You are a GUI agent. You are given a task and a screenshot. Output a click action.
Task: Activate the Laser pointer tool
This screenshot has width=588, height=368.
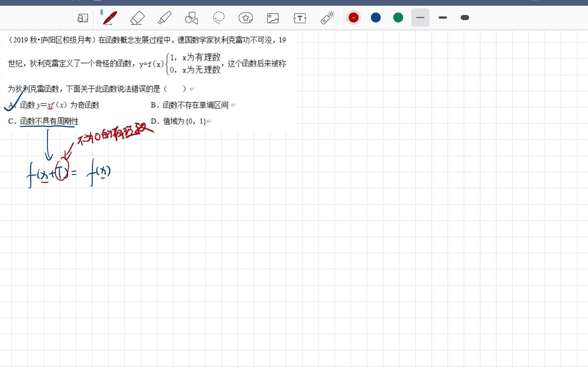[327, 18]
